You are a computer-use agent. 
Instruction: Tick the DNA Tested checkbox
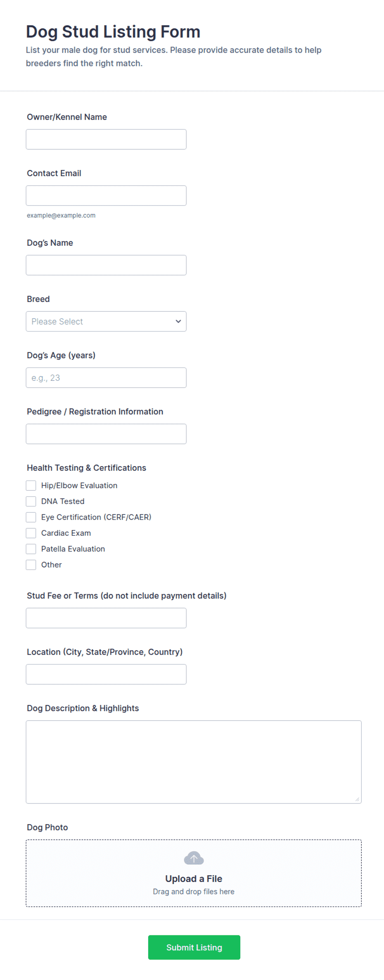click(31, 501)
